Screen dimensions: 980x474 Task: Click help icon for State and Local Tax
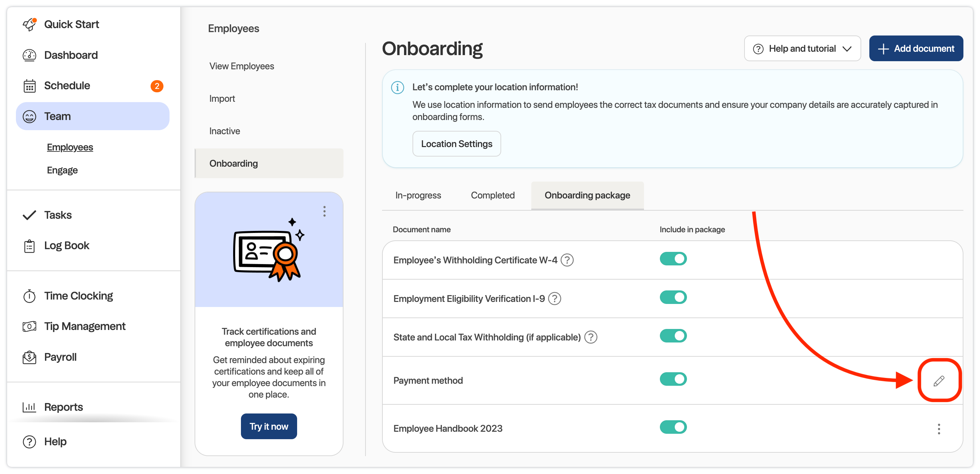[x=591, y=337]
